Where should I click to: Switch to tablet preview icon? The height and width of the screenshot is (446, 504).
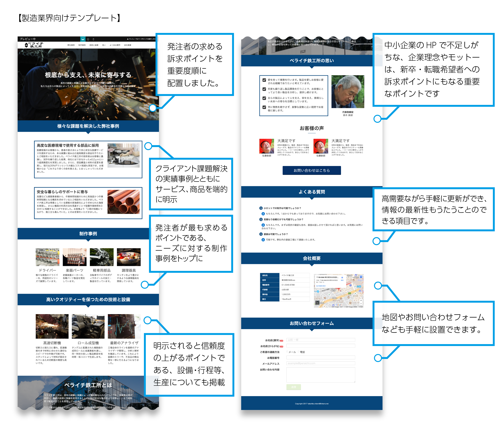tap(88, 39)
